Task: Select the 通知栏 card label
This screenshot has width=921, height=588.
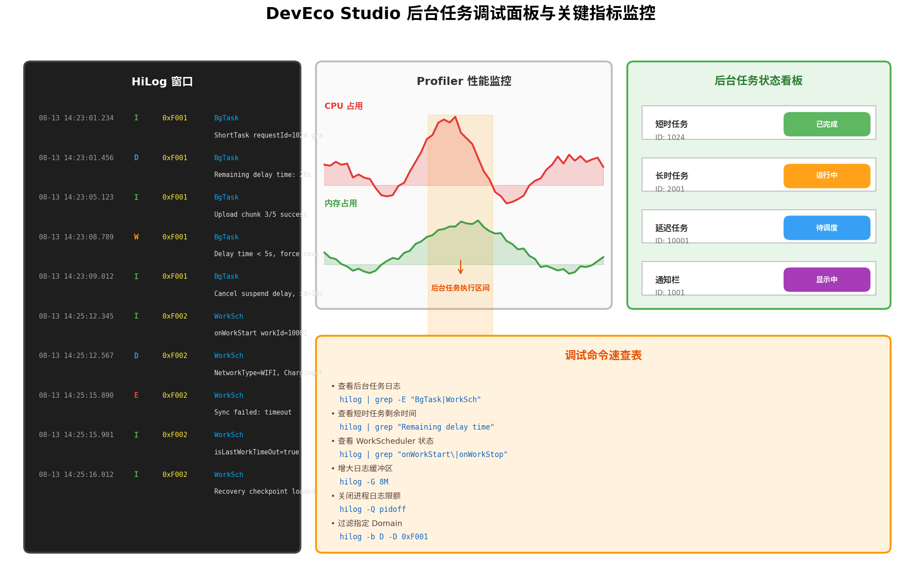Action: click(667, 280)
